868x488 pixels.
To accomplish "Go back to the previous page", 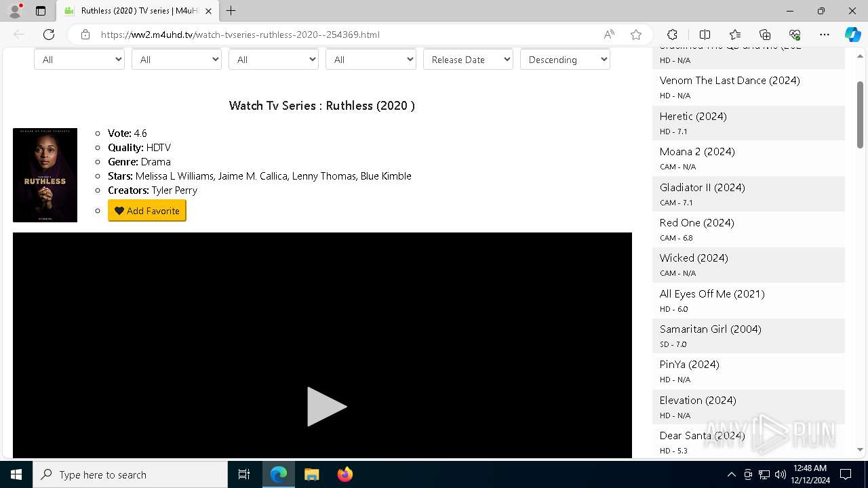I will [x=19, y=35].
